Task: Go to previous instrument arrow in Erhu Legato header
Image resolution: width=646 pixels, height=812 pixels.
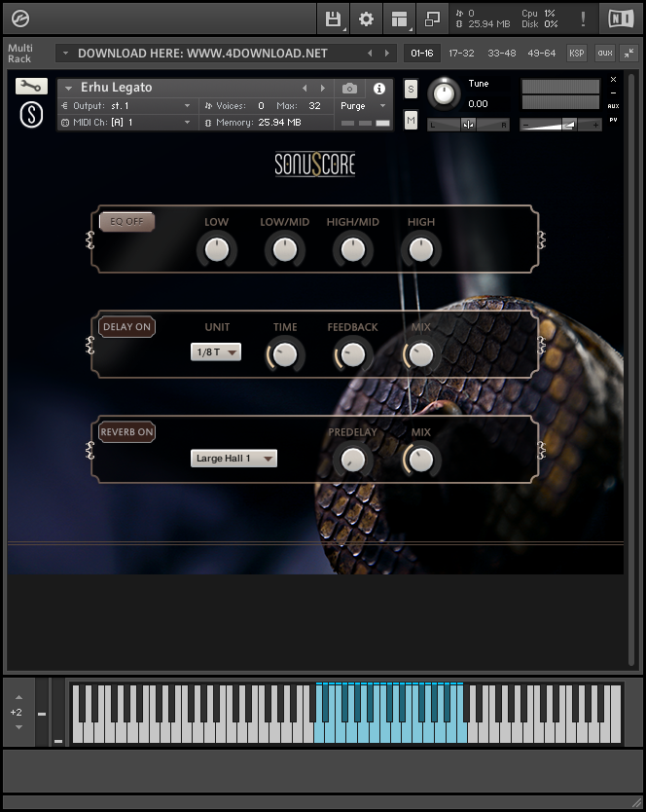Action: click(305, 88)
